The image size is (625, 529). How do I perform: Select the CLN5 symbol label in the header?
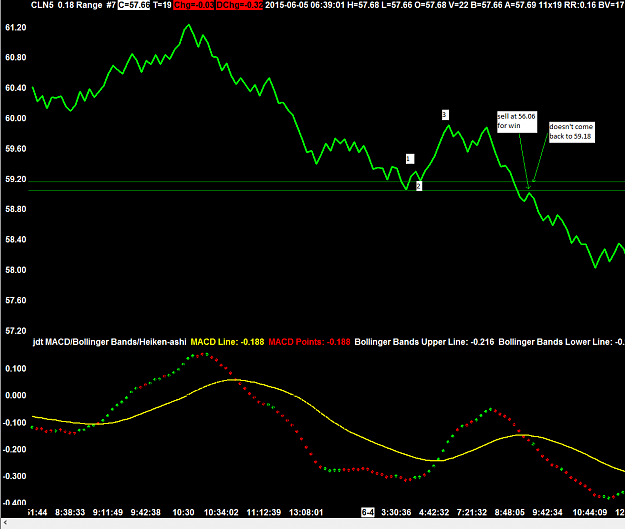[x=42, y=5]
